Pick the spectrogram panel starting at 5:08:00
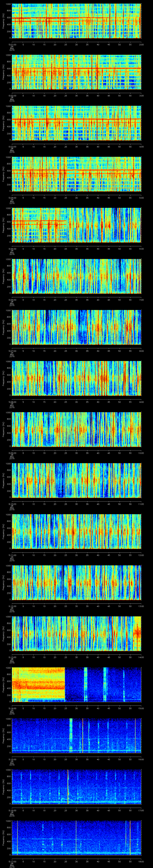The image size is (153, 868). [x=77, y=378]
